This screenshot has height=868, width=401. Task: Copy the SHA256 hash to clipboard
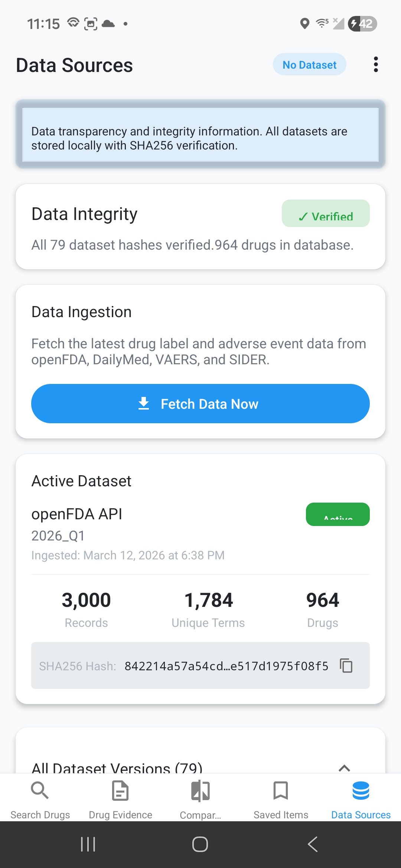point(346,665)
